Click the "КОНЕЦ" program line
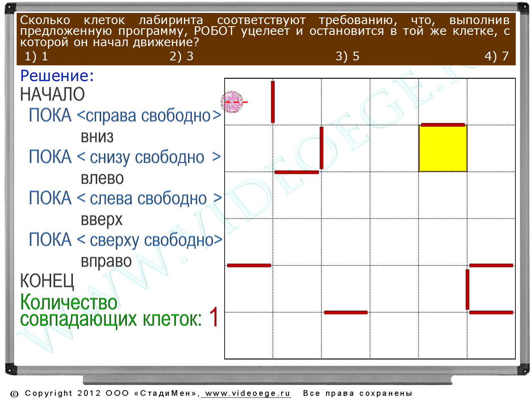The height and width of the screenshot is (399, 532). tap(47, 281)
